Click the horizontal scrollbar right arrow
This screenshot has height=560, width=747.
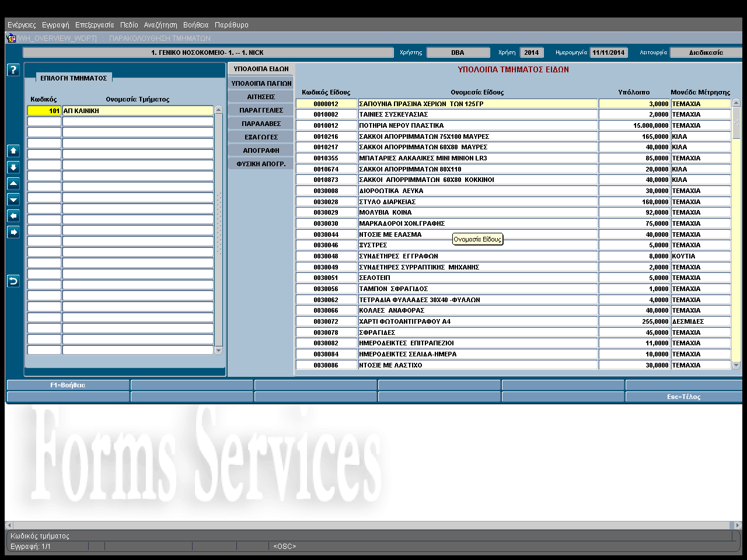click(x=738, y=525)
